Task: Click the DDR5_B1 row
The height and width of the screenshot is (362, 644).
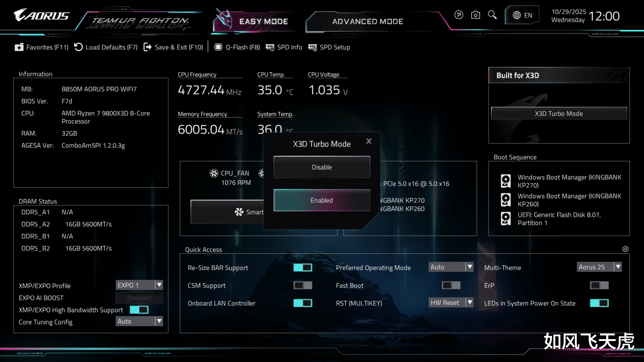Action: point(47,237)
